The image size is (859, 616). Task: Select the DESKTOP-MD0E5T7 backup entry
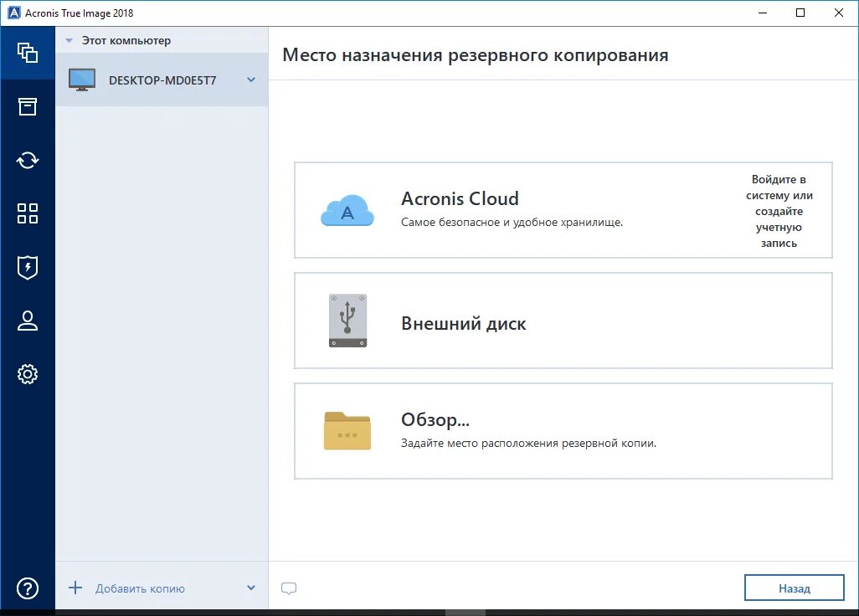162,80
